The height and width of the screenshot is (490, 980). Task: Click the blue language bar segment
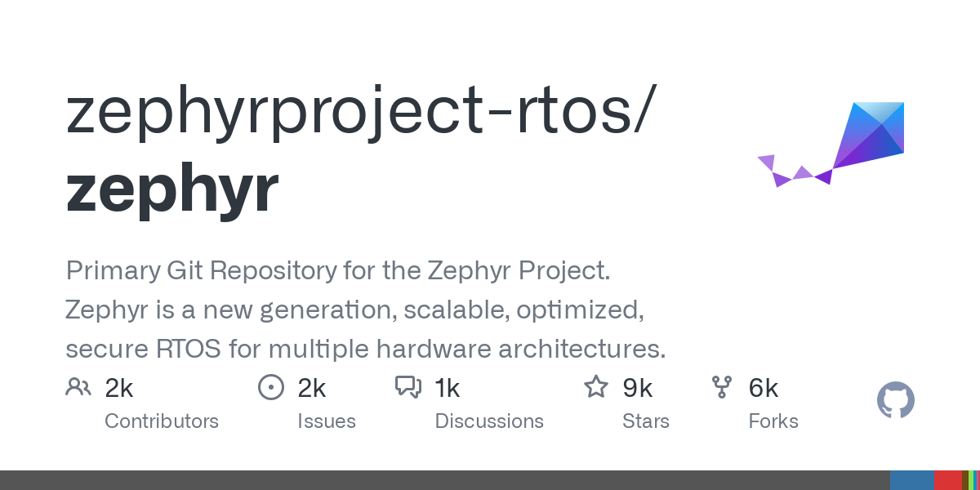911,480
